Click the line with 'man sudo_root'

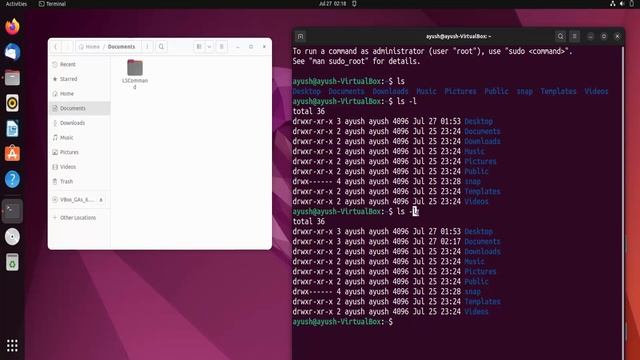(356, 61)
